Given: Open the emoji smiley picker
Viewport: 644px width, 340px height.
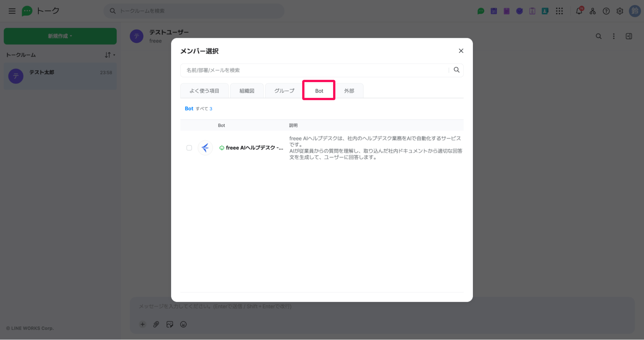Looking at the screenshot, I should click(183, 324).
